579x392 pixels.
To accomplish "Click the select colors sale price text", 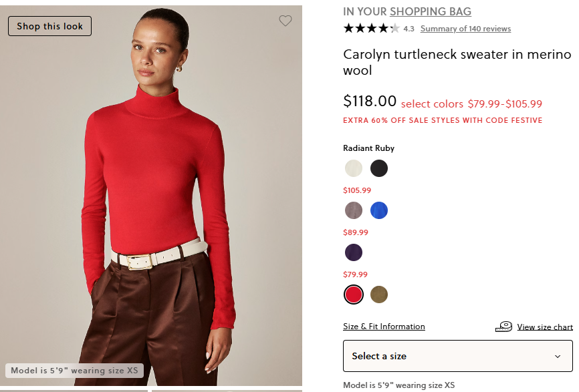I will [x=471, y=104].
